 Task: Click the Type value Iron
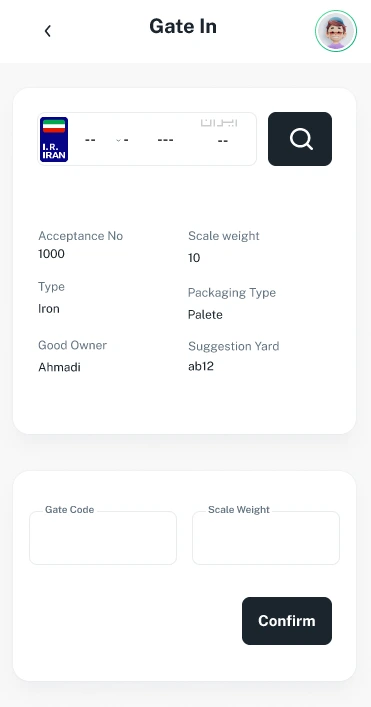pos(49,309)
